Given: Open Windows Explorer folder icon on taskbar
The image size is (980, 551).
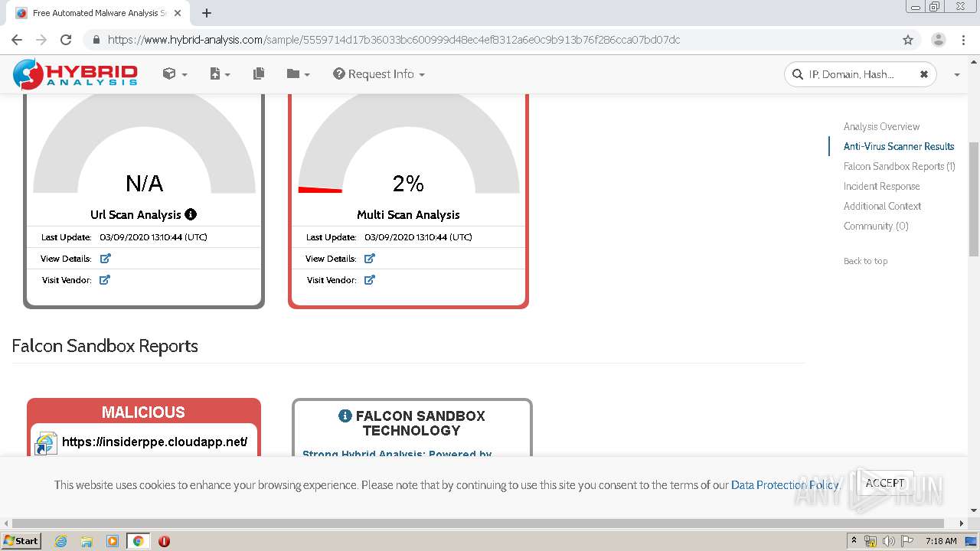Looking at the screenshot, I should pyautogui.click(x=87, y=541).
